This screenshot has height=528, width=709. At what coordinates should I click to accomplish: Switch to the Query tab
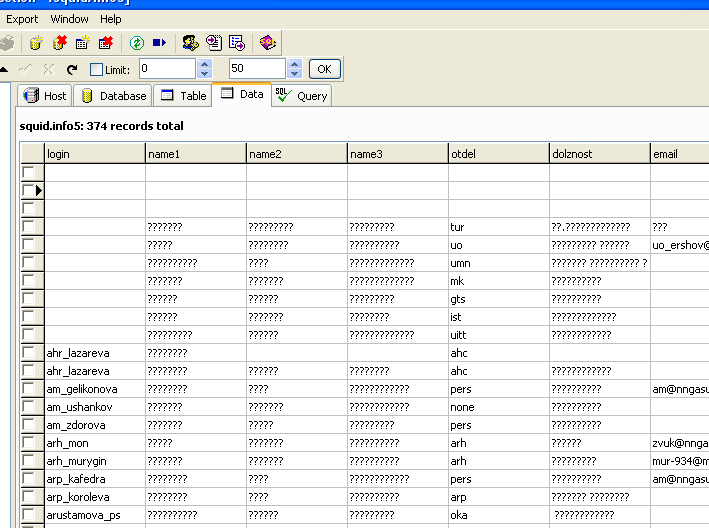302,96
